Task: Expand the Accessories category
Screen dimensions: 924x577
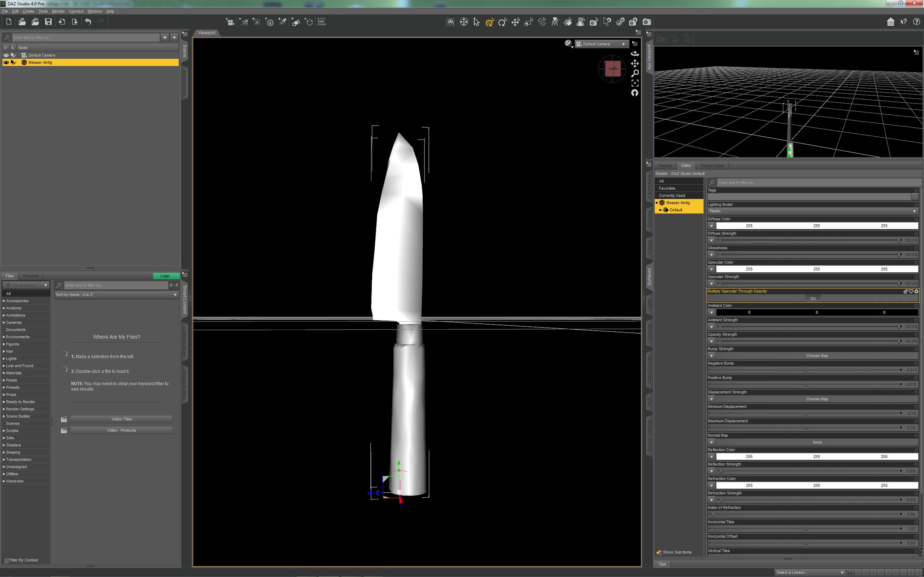Action: pyautogui.click(x=4, y=301)
